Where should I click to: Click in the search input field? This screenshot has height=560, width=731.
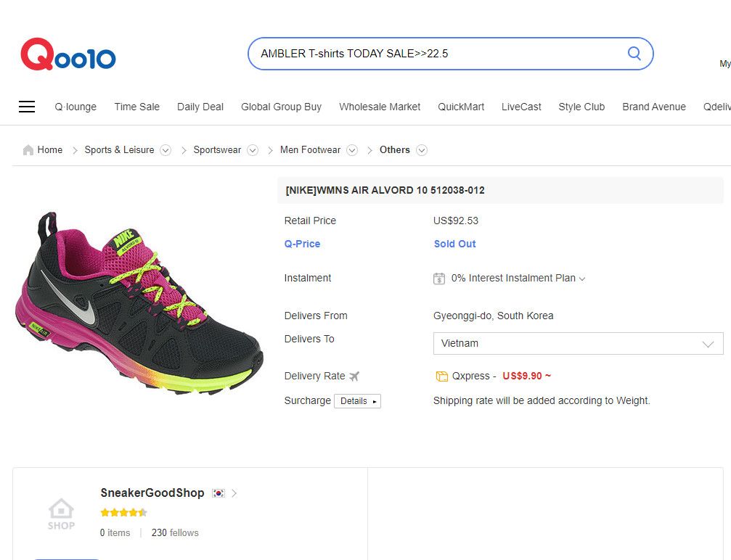(x=438, y=54)
